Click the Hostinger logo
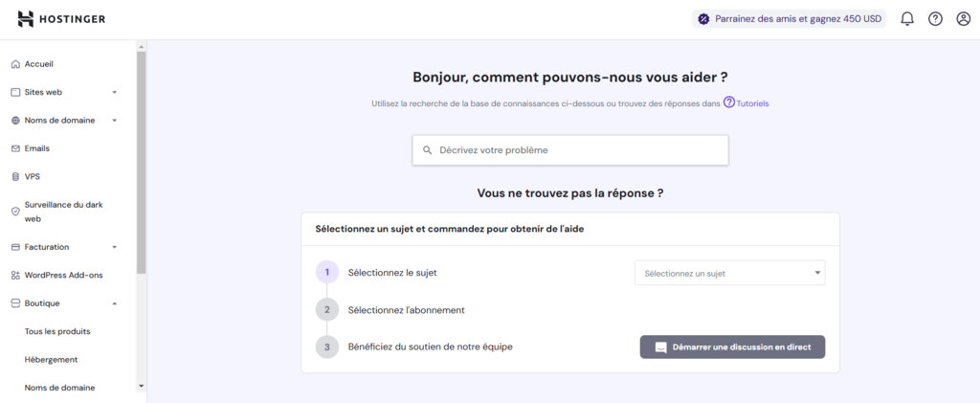 click(61, 19)
